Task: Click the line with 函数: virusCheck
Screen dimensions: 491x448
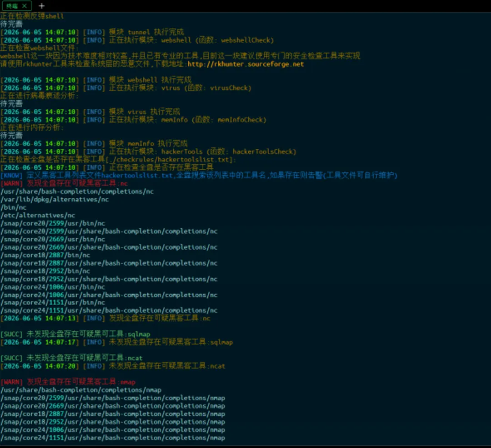Action: (x=126, y=88)
